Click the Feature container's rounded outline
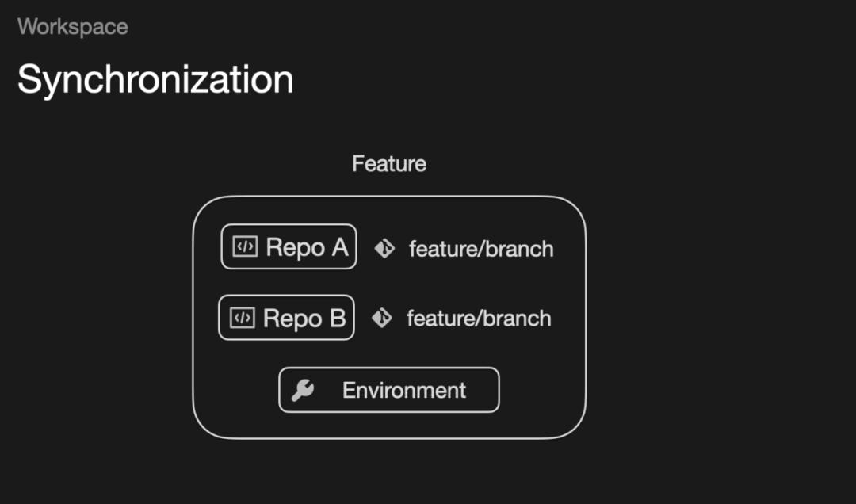The width and height of the screenshot is (856, 504). click(x=193, y=317)
